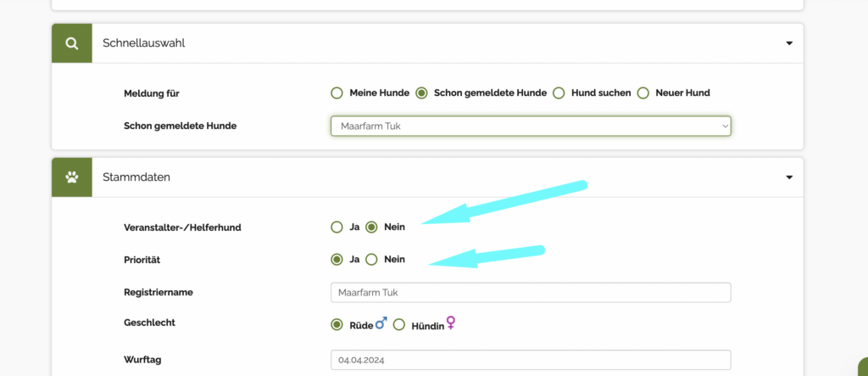Viewport: 868px width, 376px height.
Task: Choose the Hund suchen radio option
Action: (x=559, y=93)
